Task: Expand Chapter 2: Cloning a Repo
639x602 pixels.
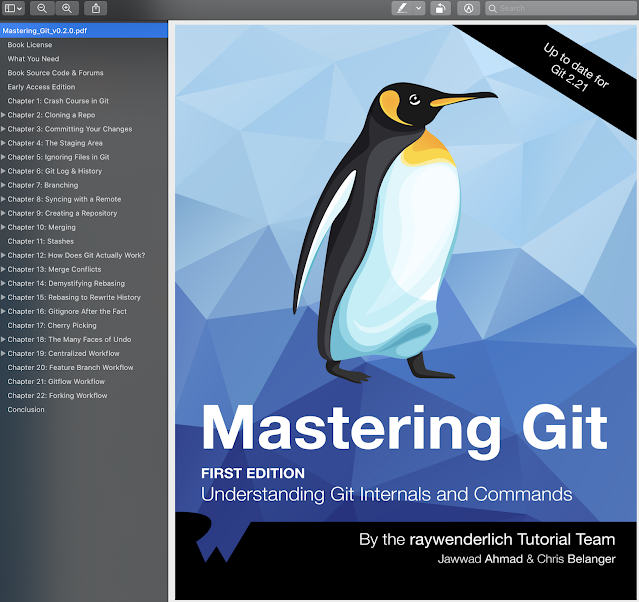Action: click(3, 115)
